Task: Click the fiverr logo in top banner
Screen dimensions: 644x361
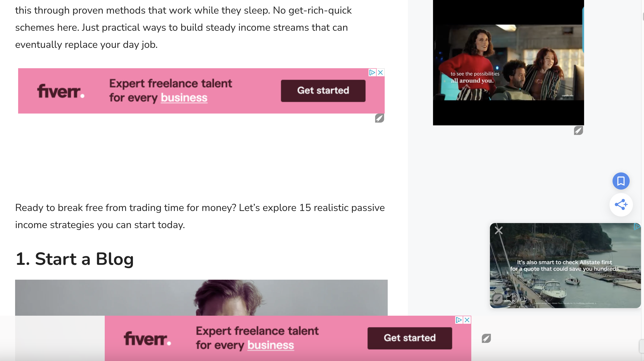Action: (61, 91)
